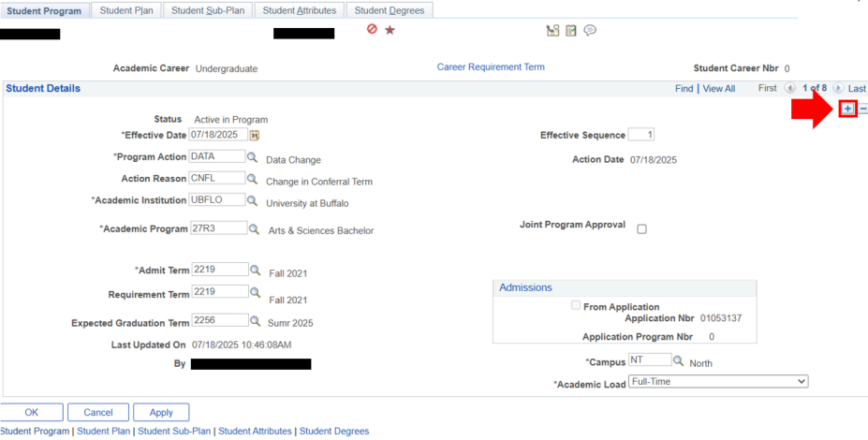The width and height of the screenshot is (868, 440).
Task: Switch to Student Sub-Plan tab
Action: click(208, 10)
